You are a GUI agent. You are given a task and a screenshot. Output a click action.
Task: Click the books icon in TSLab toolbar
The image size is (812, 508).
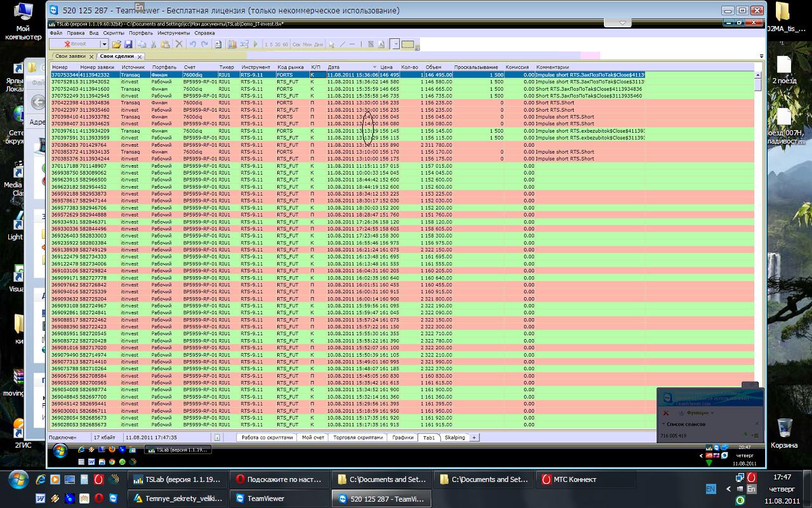click(232, 44)
